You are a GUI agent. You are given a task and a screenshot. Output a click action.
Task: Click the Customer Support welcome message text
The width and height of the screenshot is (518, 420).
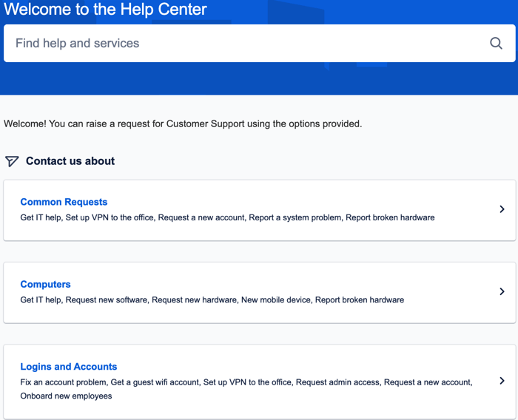pos(183,123)
